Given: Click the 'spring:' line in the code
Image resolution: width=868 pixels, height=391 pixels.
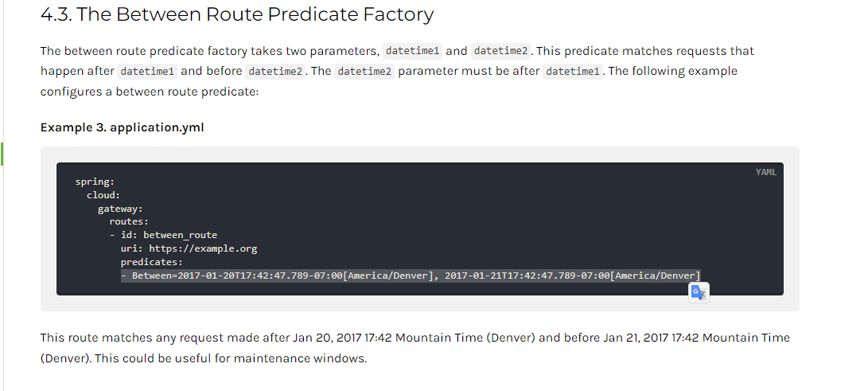Looking at the screenshot, I should 95,182.
